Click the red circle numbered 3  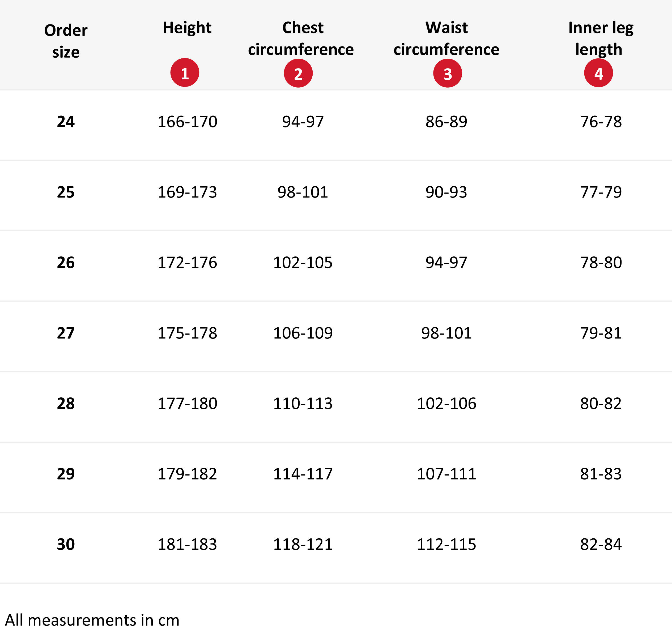pos(448,73)
